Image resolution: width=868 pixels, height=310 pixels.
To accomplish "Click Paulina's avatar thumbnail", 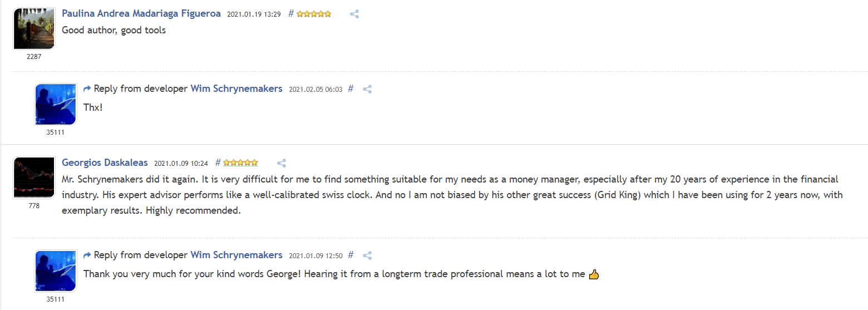I will [x=34, y=29].
